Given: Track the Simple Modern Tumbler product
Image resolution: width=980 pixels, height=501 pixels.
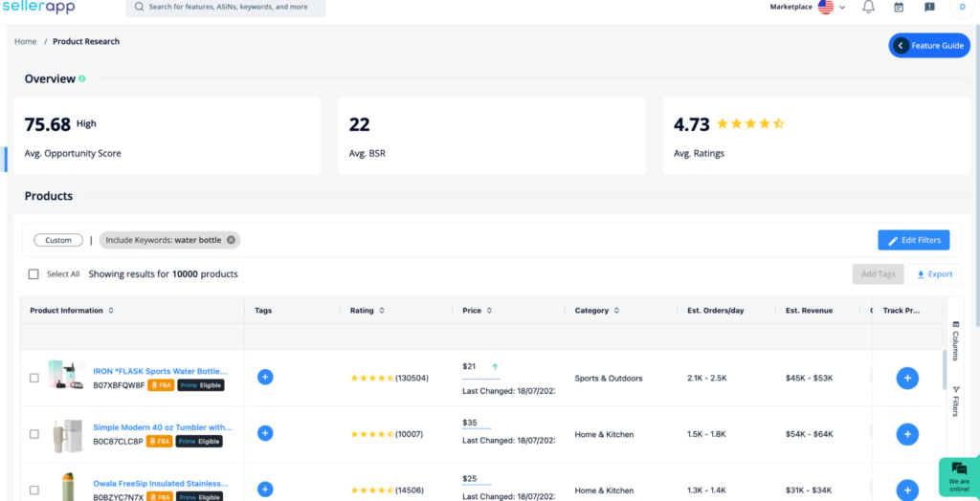Looking at the screenshot, I should [x=907, y=434].
